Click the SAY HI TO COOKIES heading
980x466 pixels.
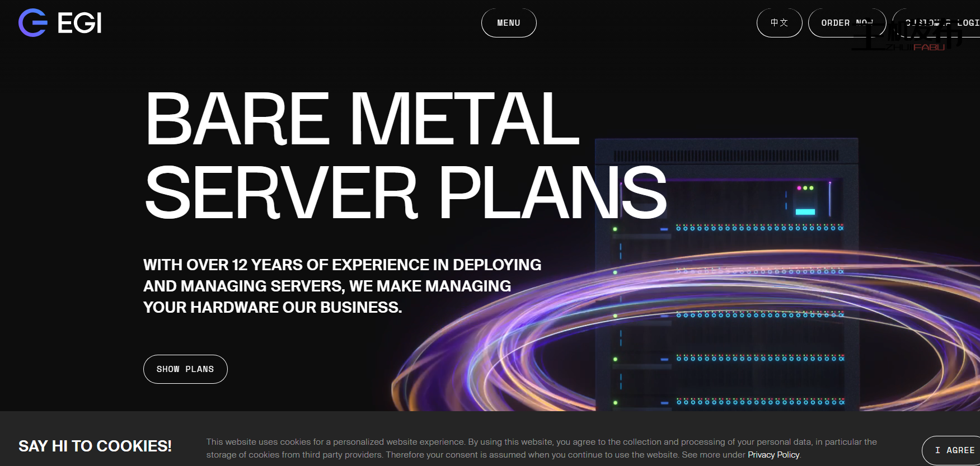(95, 446)
